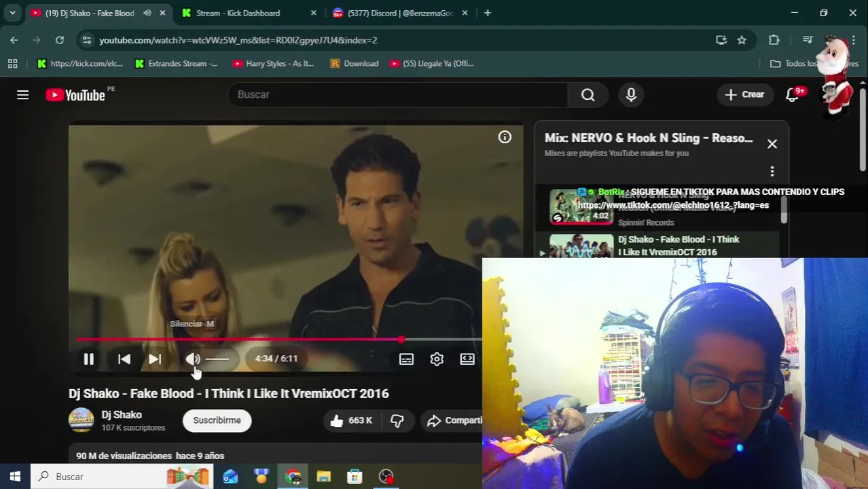Open OBS Studio from the taskbar
This screenshot has width=868, height=489.
[386, 477]
